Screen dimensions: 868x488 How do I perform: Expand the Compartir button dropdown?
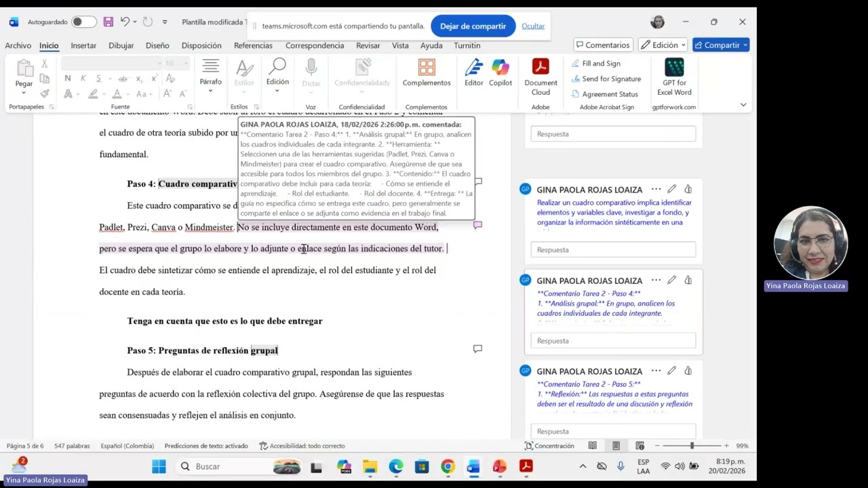point(745,45)
